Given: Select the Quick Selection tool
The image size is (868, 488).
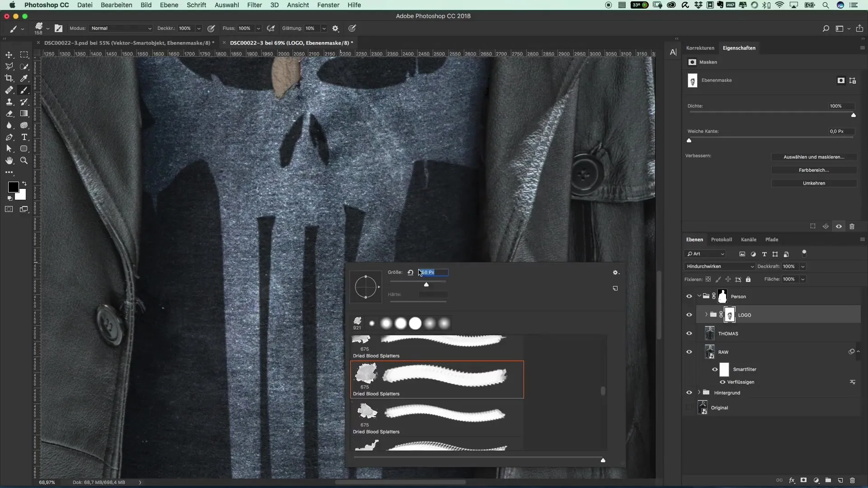Looking at the screenshot, I should click(24, 66).
